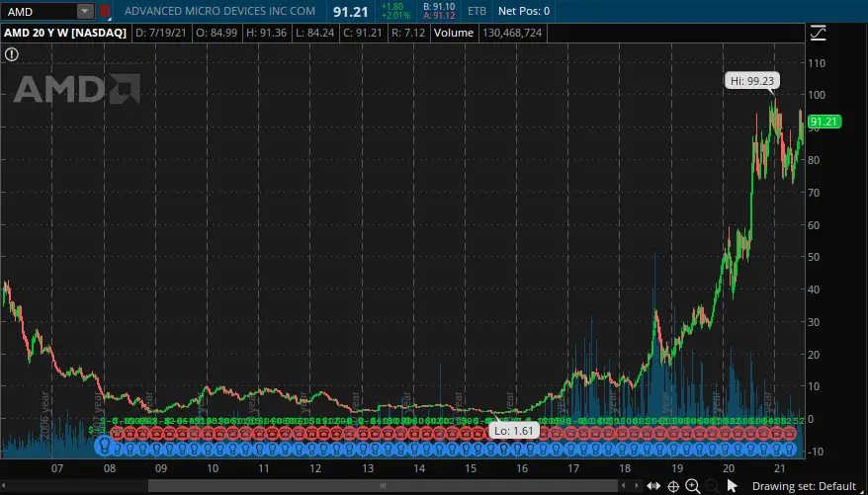The height and width of the screenshot is (495, 868).
Task: Click the ADVANCED MICRO DEVICES INC COM description
Action: coord(219,11)
